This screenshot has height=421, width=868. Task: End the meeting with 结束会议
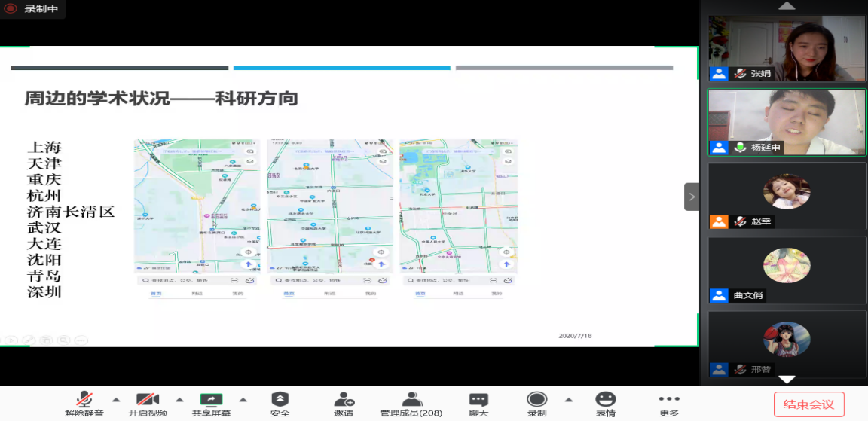808,404
